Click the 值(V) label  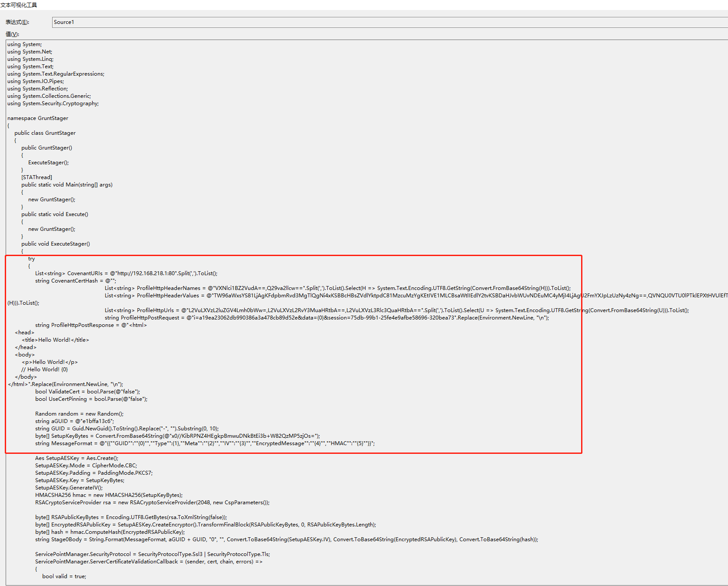click(x=13, y=34)
